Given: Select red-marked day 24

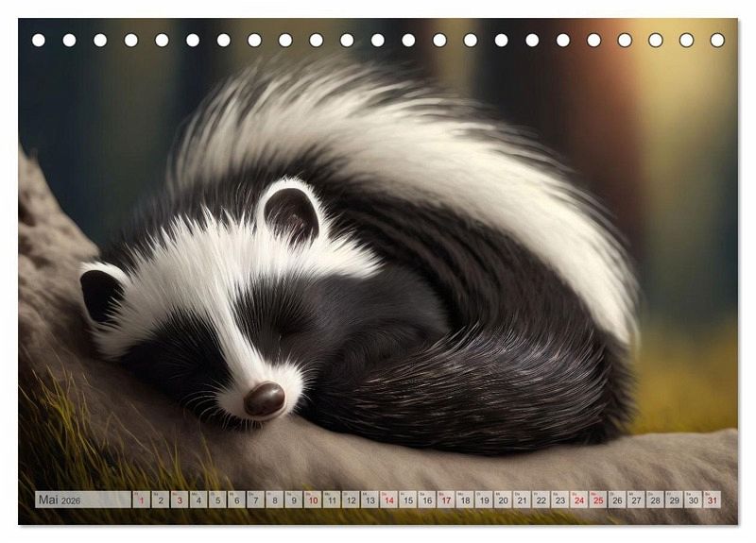Looking at the screenshot, I should pos(578,501).
